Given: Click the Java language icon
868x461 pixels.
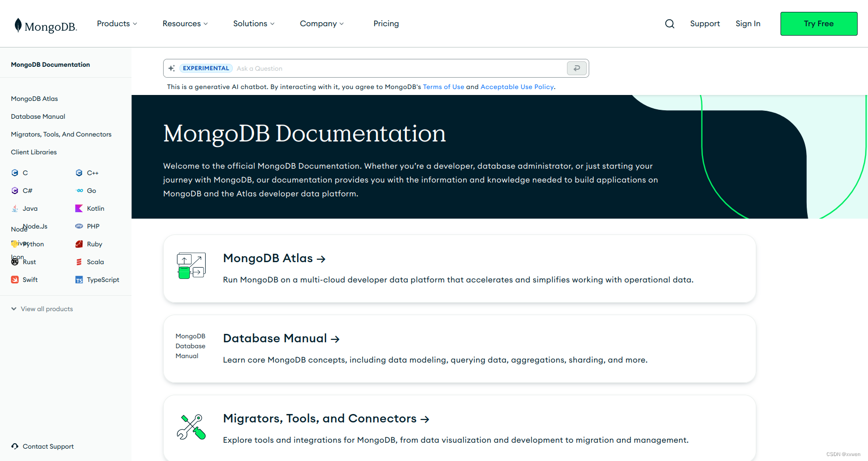Looking at the screenshot, I should point(15,208).
